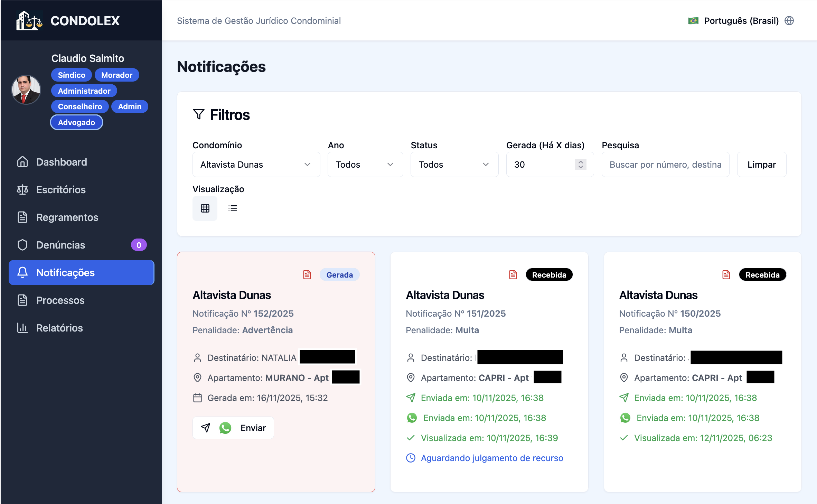Click the CONDOLEX building logo

pos(29,21)
